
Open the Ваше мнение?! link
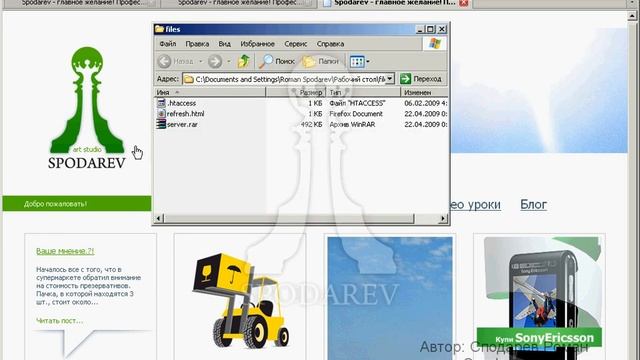pyautogui.click(x=65, y=251)
